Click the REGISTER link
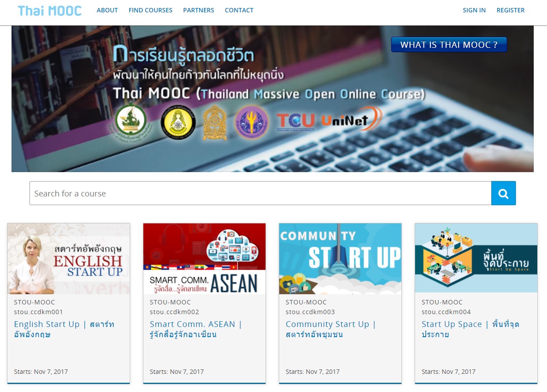Screen dimensions: 547x392 coord(511,10)
